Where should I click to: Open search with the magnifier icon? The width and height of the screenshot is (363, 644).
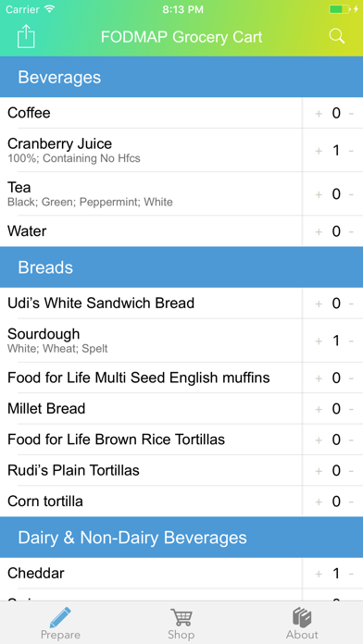tap(337, 36)
